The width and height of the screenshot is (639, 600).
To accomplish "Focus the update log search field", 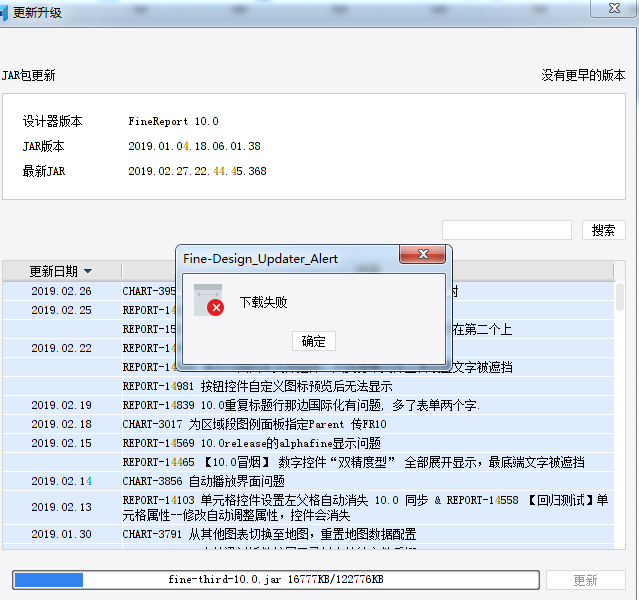I will click(507, 230).
